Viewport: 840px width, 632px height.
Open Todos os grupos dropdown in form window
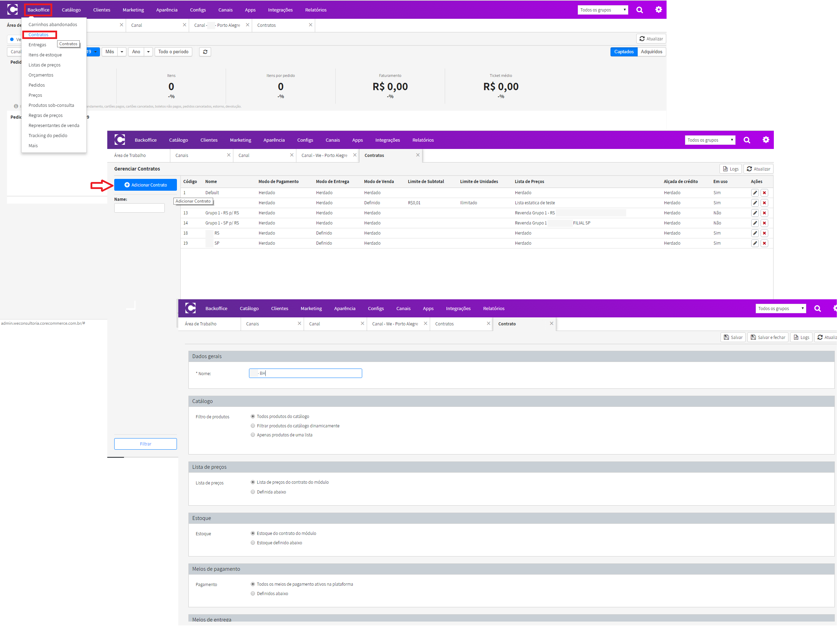[780, 309]
